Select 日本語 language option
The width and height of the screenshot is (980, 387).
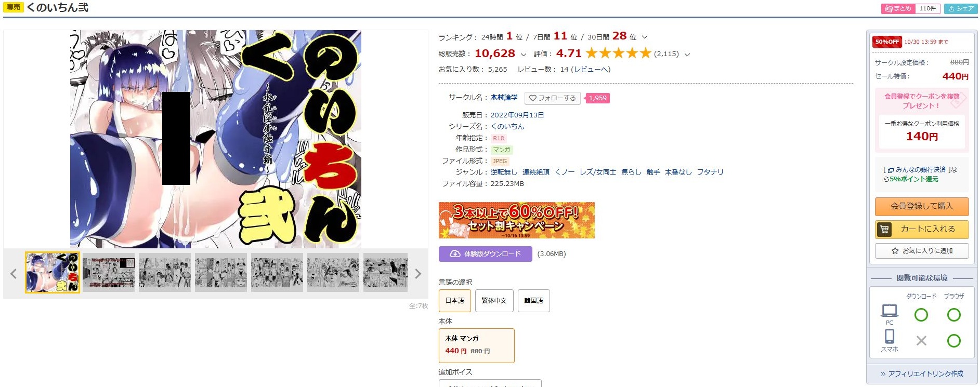point(455,301)
